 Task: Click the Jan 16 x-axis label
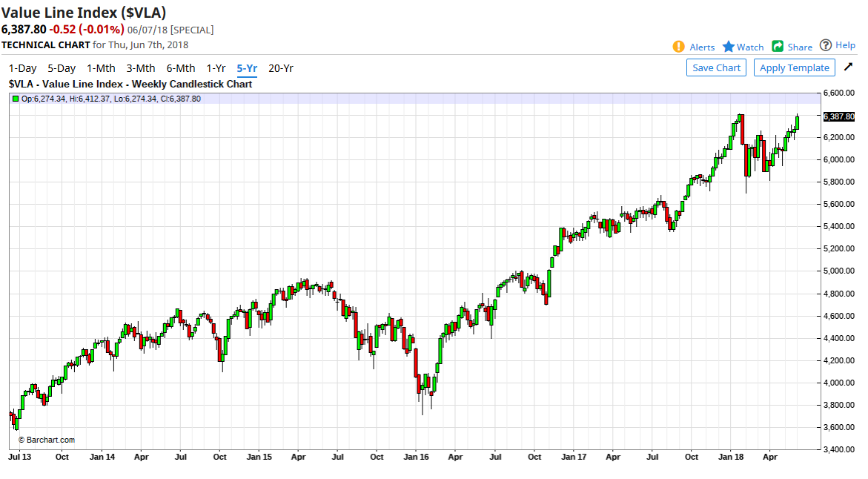click(x=417, y=457)
